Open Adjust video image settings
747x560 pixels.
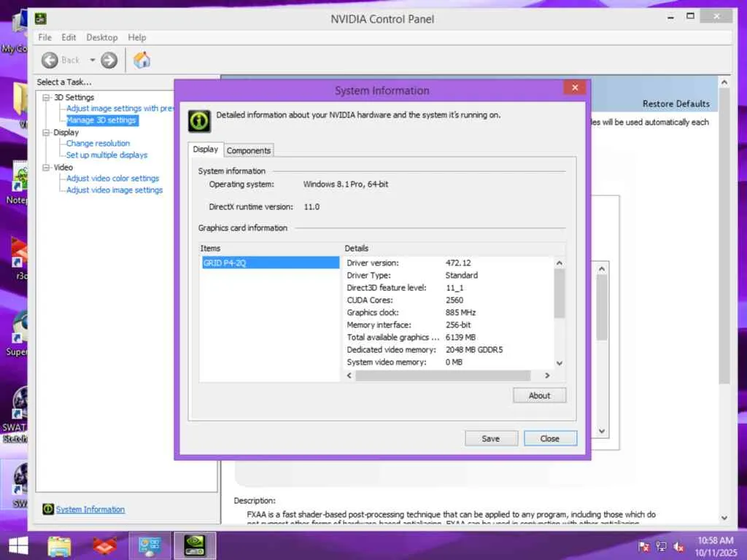pos(115,190)
